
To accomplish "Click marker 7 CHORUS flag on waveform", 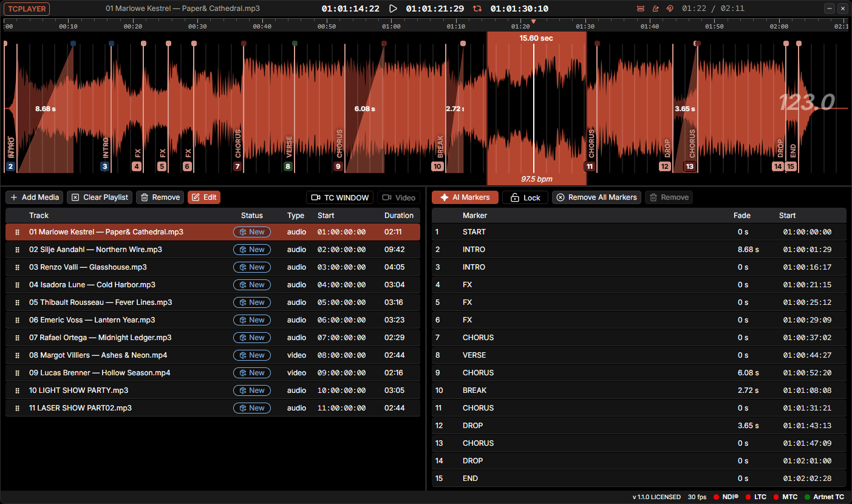I will tap(237, 166).
